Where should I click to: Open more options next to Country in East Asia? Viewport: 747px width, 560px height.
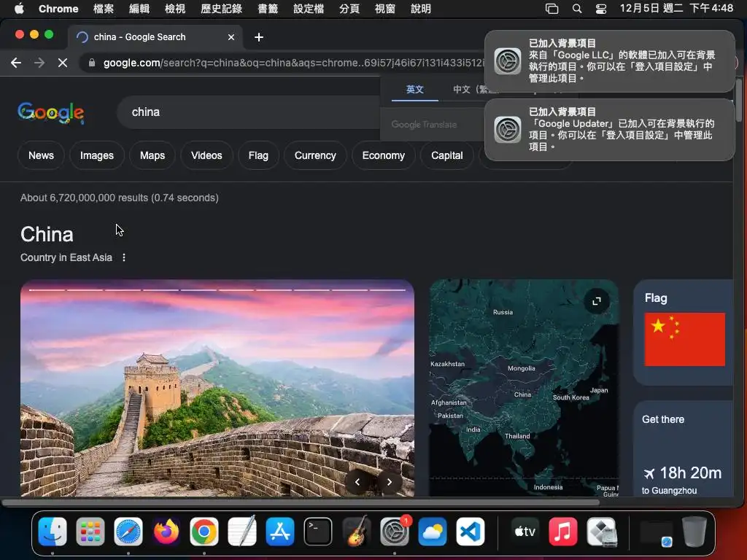pos(124,257)
